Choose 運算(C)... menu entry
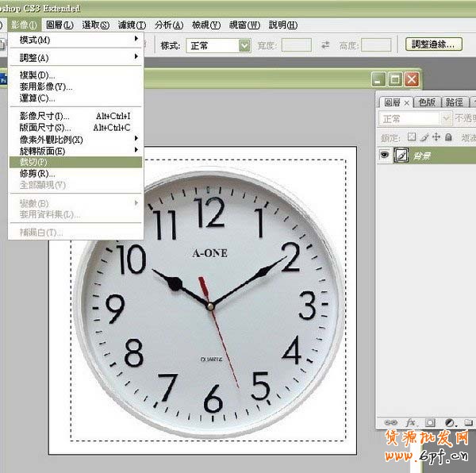Screen dimensions: 476x473 (75, 98)
